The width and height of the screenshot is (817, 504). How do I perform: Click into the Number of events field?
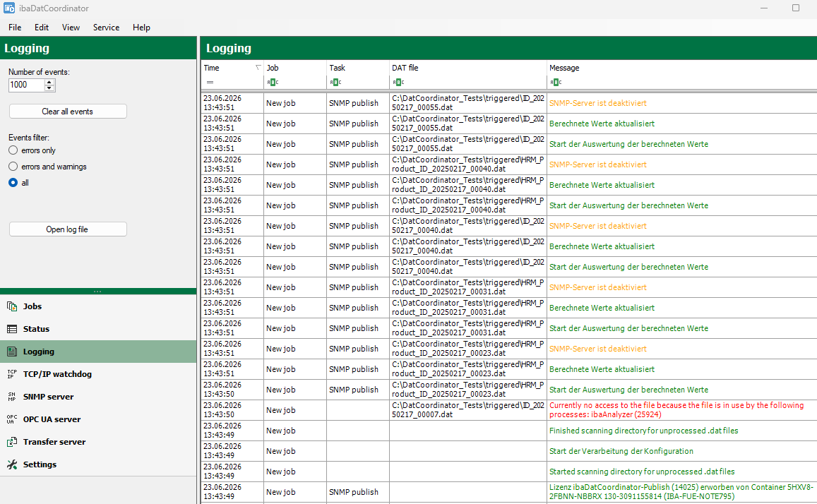click(x=27, y=85)
